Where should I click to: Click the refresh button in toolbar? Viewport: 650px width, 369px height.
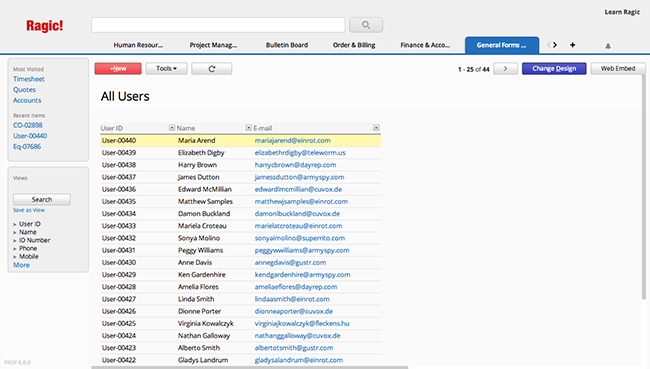click(211, 69)
